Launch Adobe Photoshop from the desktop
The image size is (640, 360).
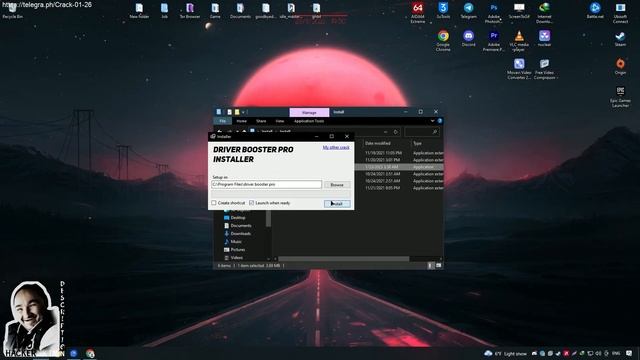[493, 13]
